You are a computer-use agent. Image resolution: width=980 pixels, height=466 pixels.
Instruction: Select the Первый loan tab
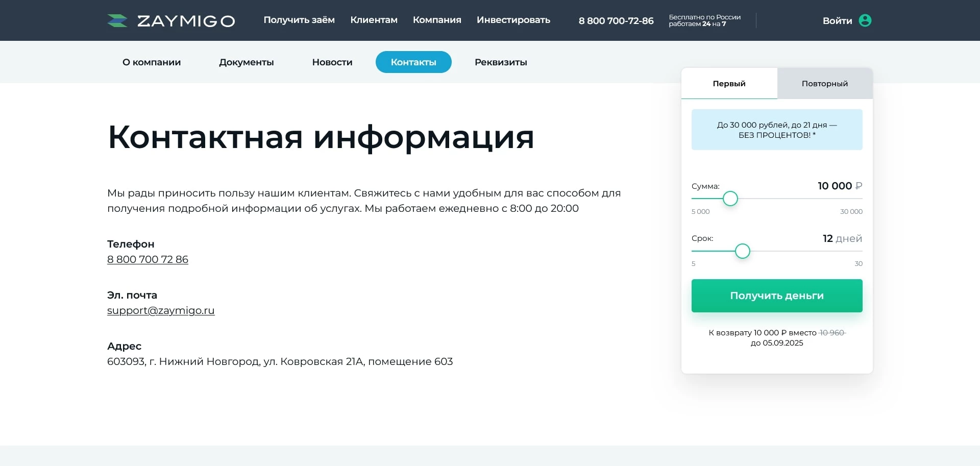tap(729, 83)
